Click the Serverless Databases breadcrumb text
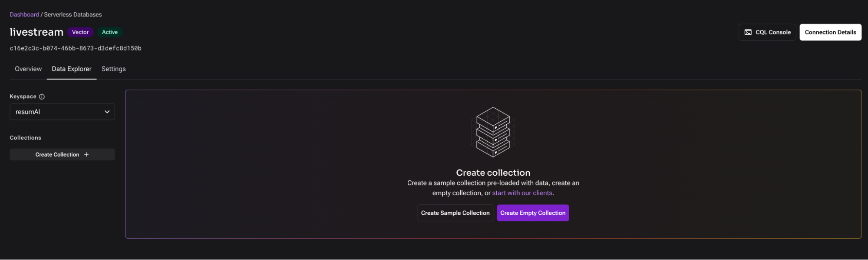This screenshot has width=868, height=260. (x=73, y=14)
